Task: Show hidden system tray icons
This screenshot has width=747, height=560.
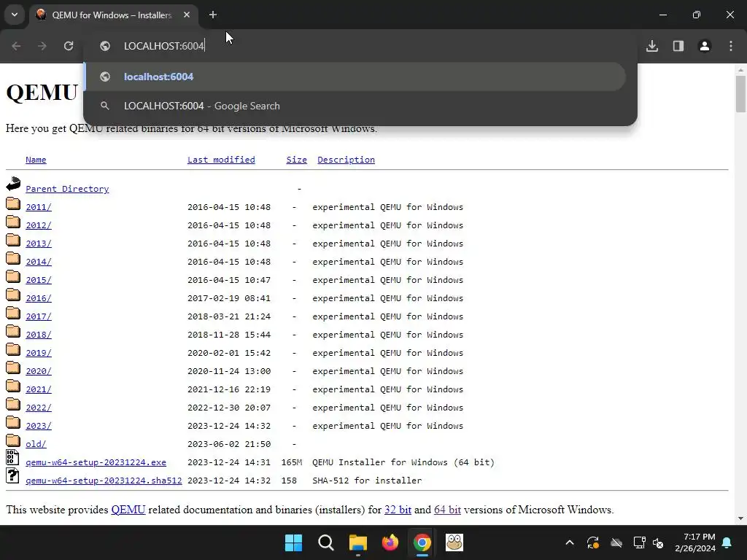Action: [570, 542]
